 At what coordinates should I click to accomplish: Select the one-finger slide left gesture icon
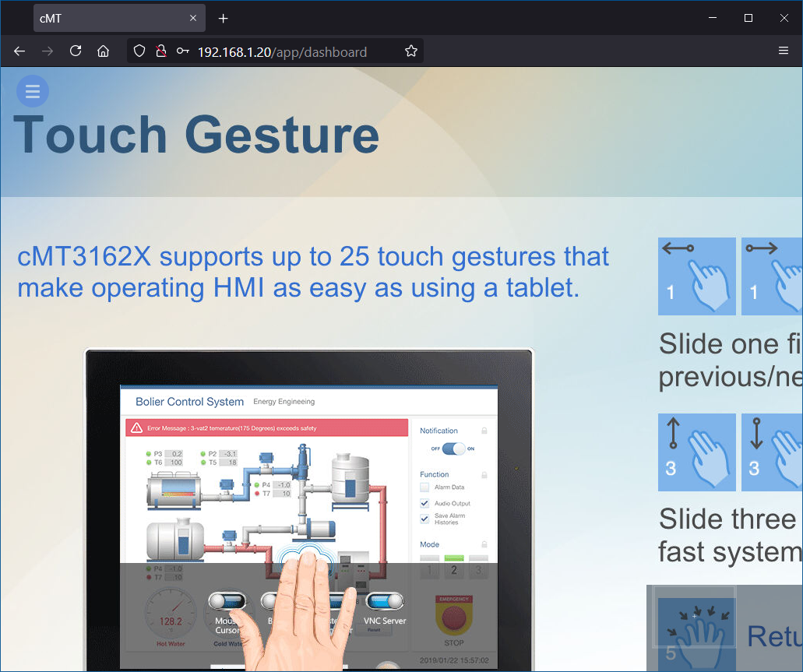[x=697, y=276]
